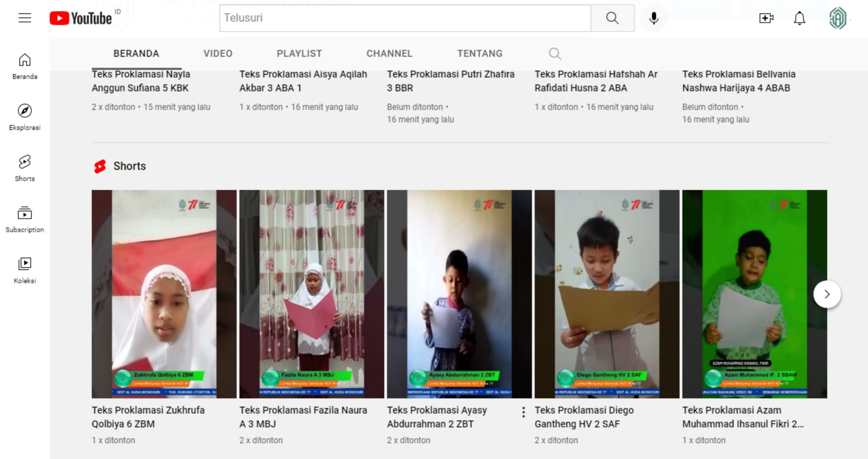Switch to the VIDEO tab
868x459 pixels.
click(218, 54)
